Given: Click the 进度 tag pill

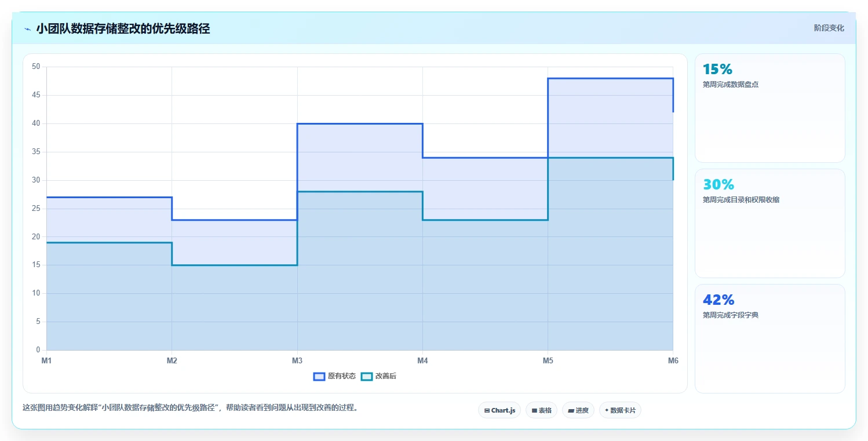Looking at the screenshot, I should [x=578, y=410].
